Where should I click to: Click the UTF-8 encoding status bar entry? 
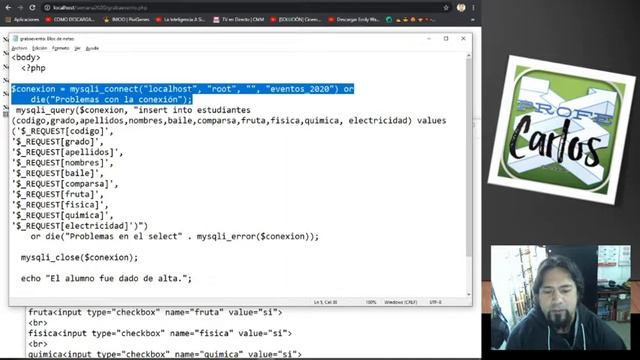coord(436,302)
